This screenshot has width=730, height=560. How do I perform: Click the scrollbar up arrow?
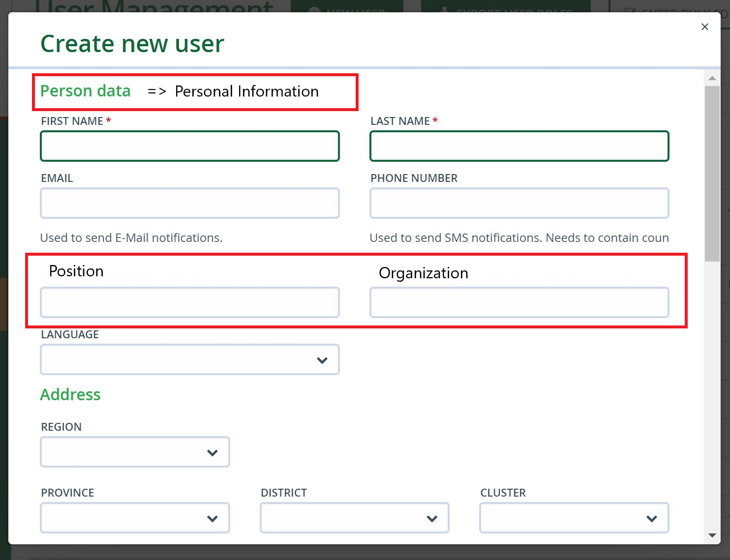coord(712,78)
